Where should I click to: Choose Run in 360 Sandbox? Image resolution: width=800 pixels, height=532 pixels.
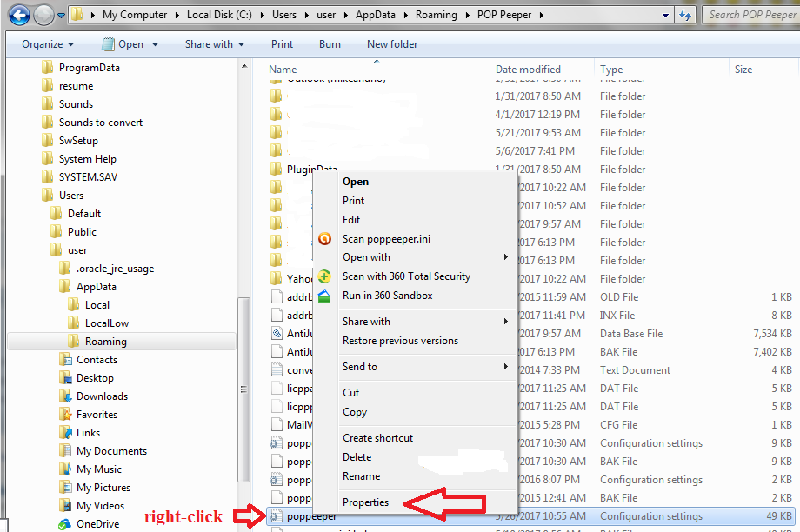pos(388,296)
